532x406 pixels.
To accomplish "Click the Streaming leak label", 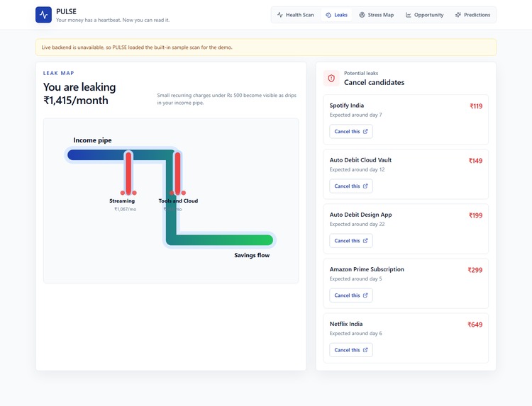I will (122, 201).
